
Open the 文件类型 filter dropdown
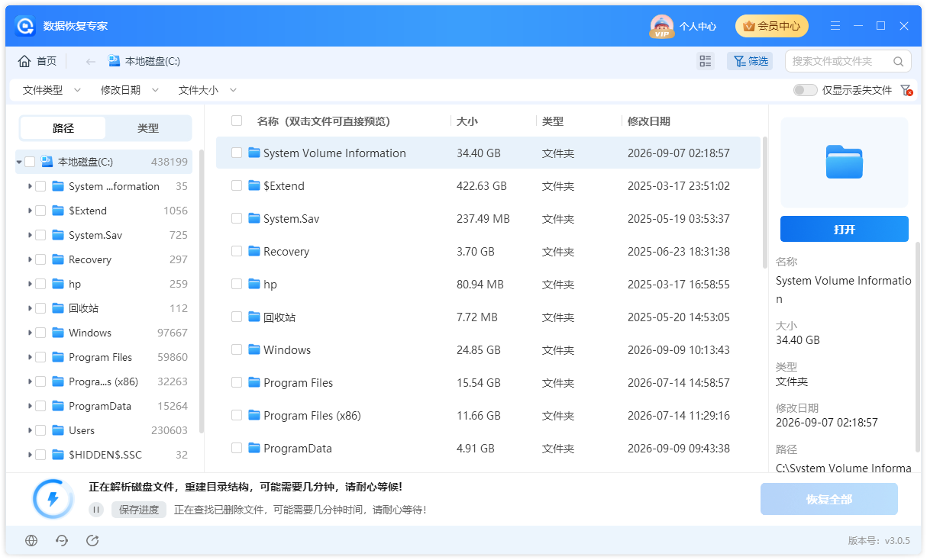coord(51,90)
